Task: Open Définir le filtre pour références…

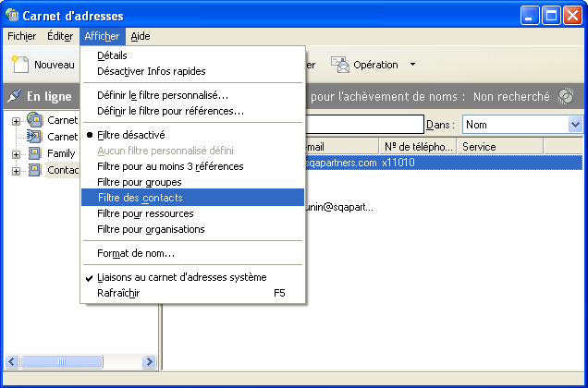Action: (192, 111)
